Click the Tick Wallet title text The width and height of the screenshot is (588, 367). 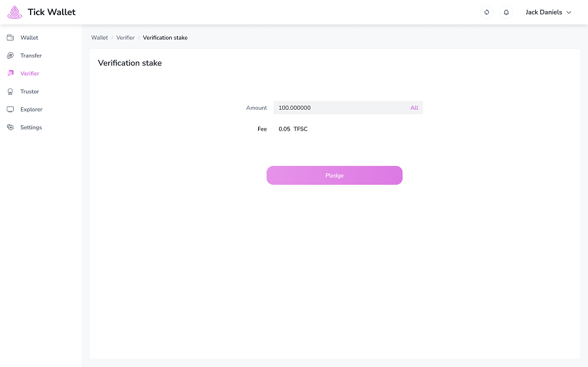tap(52, 12)
